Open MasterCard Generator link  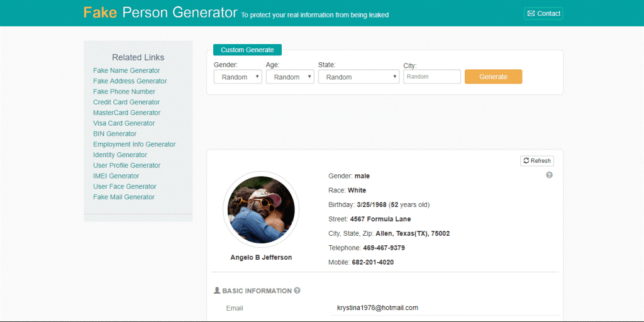pos(127,113)
